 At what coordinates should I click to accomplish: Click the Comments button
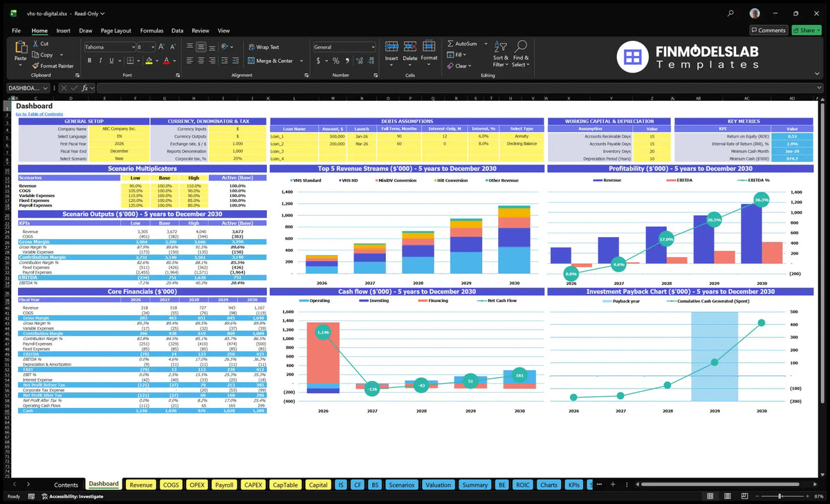point(768,30)
